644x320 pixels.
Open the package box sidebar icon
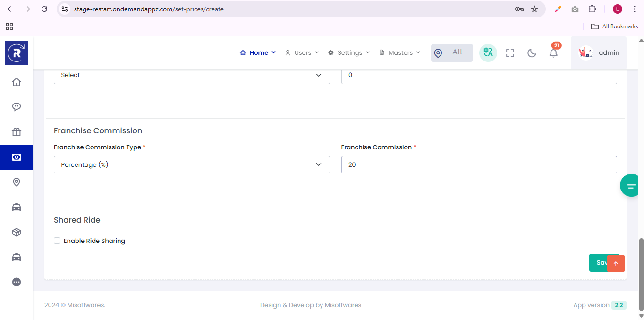click(17, 232)
